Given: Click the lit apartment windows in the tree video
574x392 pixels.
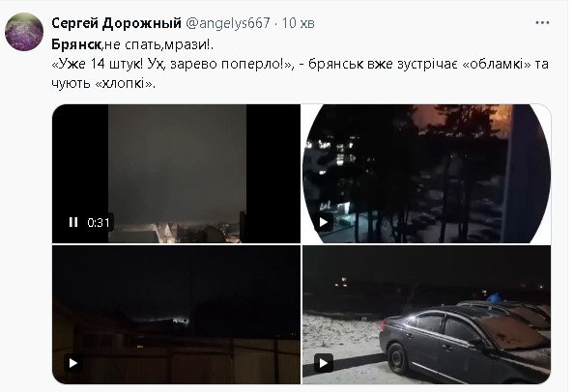Looking at the screenshot, I should 337,155.
